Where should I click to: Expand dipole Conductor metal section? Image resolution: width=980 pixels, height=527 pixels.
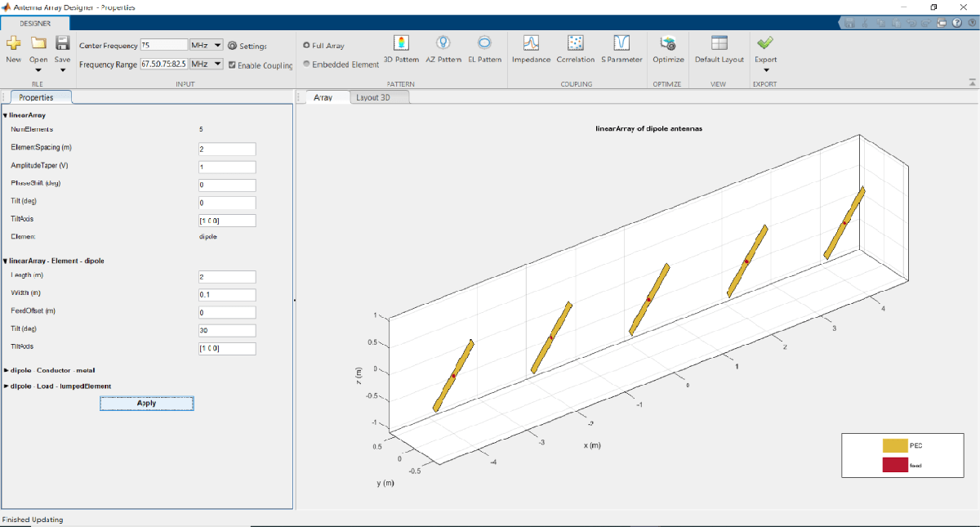point(7,370)
